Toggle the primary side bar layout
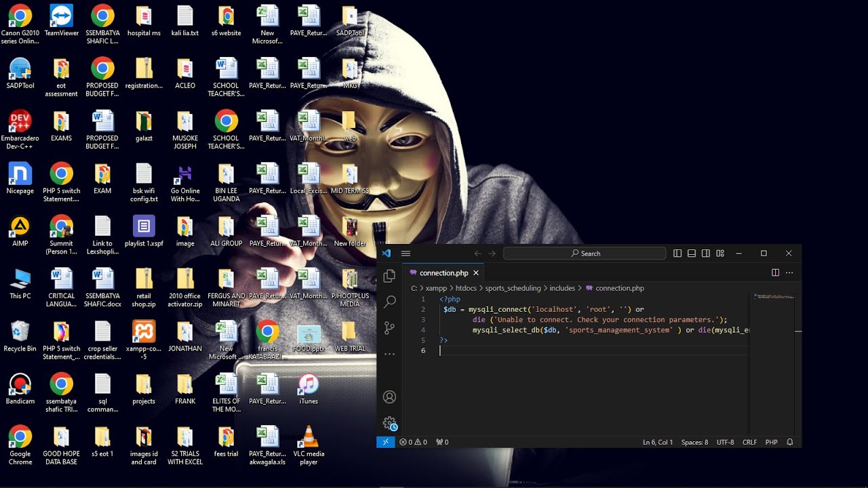The height and width of the screenshot is (488, 868). [x=677, y=253]
